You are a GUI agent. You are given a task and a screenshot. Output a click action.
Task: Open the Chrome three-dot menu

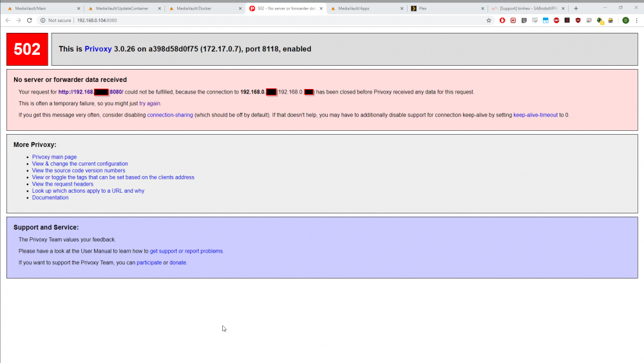click(x=637, y=20)
